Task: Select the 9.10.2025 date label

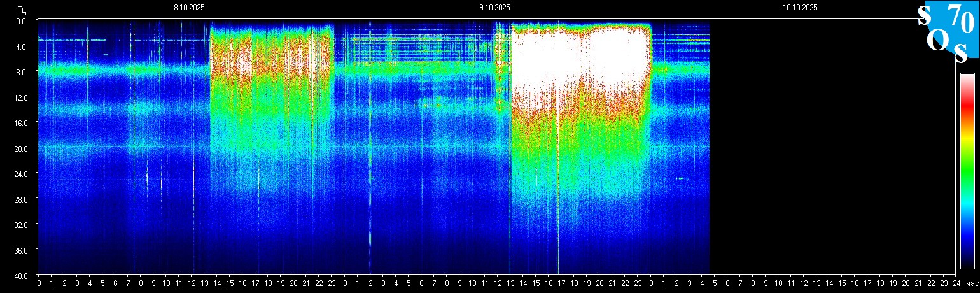Action: (x=494, y=8)
